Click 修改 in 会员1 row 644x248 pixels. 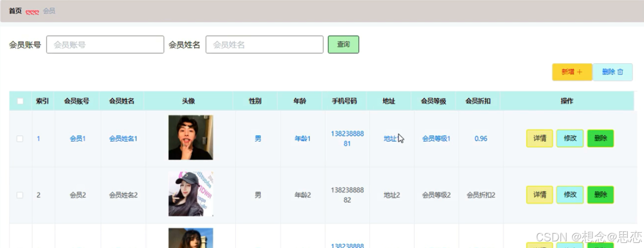point(570,139)
